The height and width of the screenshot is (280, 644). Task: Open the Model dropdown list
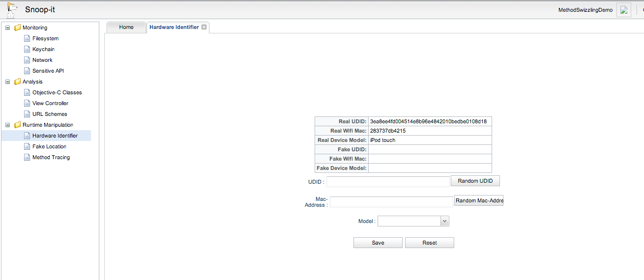pyautogui.click(x=444, y=222)
